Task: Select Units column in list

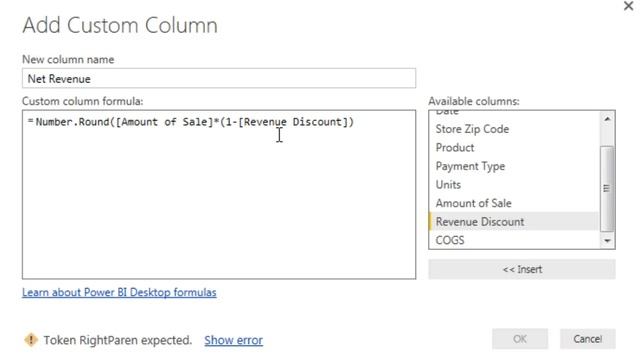Action: click(x=514, y=184)
